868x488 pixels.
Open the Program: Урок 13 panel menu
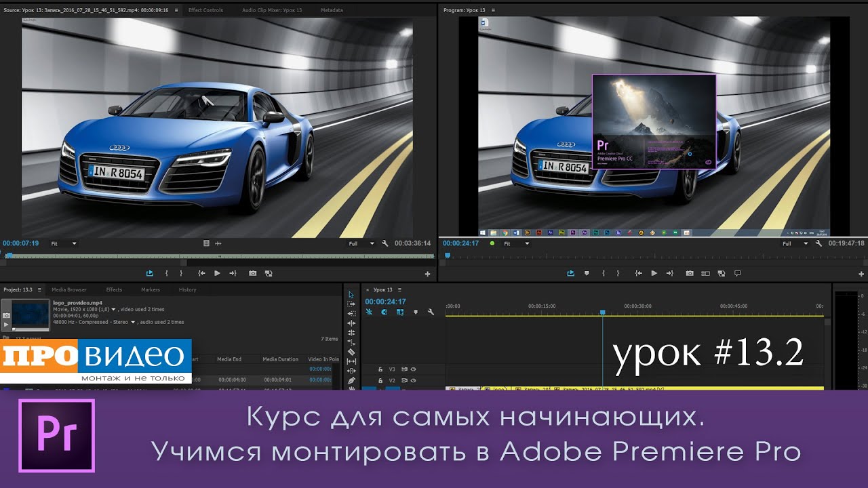[x=493, y=10]
